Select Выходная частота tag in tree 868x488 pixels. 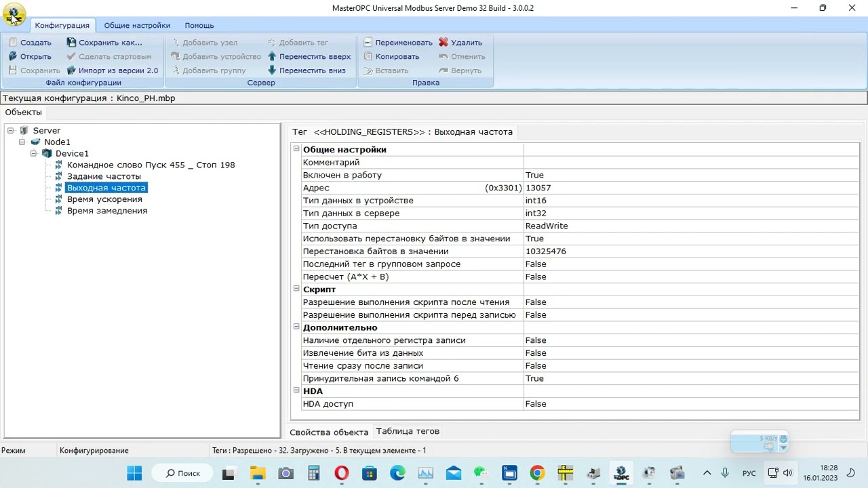coord(106,188)
